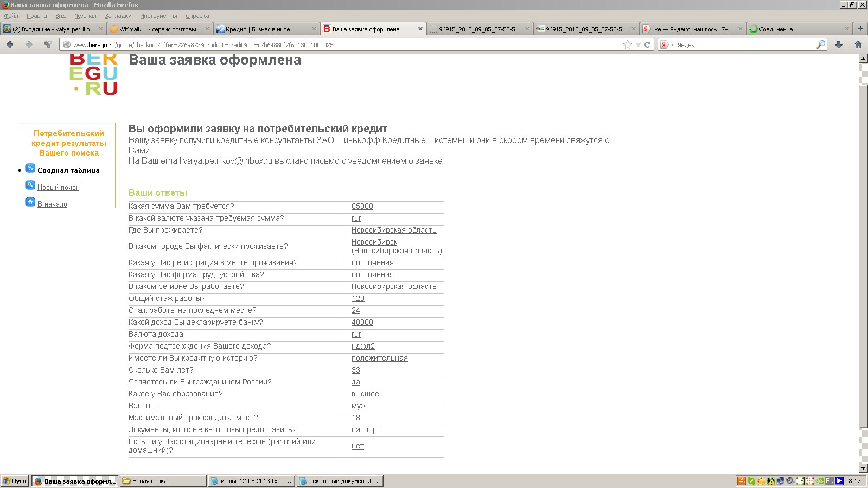Click the Ru language indicator
Image resolution: width=868 pixels, height=488 pixels.
(x=829, y=481)
